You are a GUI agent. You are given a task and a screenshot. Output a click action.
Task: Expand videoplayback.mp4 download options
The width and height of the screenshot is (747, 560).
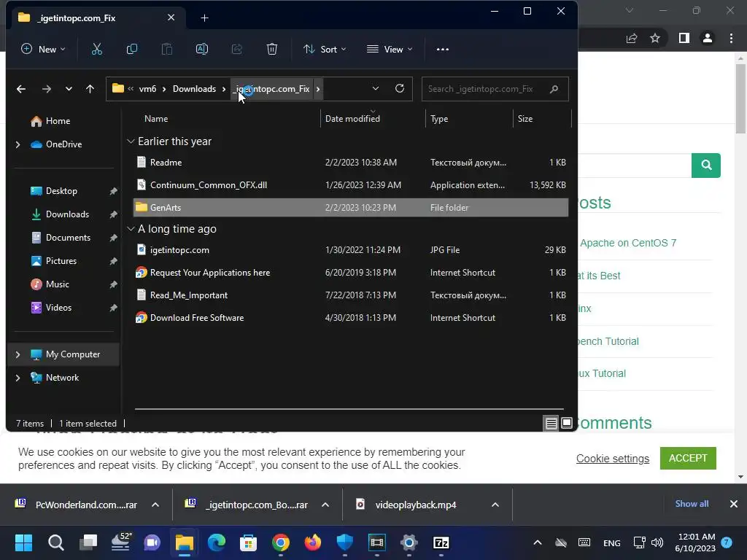pyautogui.click(x=495, y=505)
